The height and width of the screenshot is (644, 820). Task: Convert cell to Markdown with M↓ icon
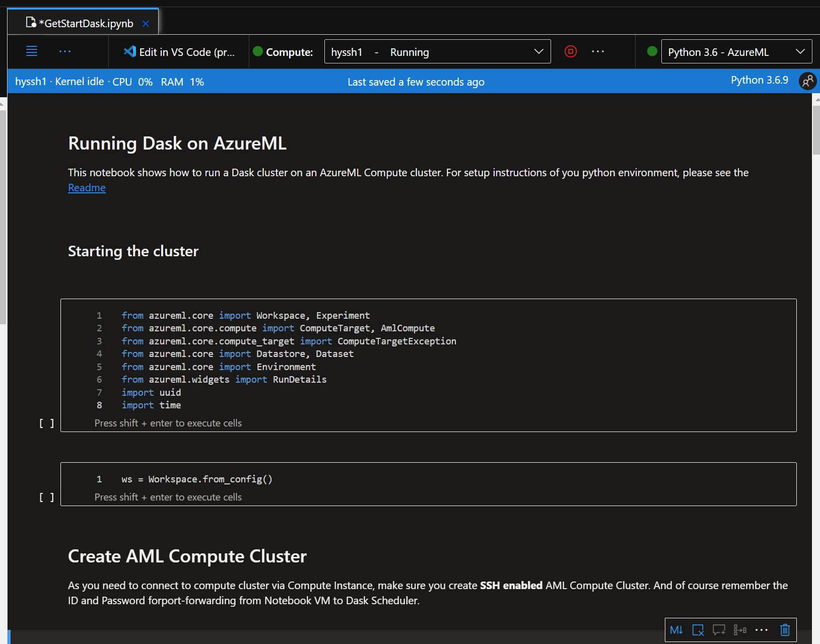(x=676, y=630)
